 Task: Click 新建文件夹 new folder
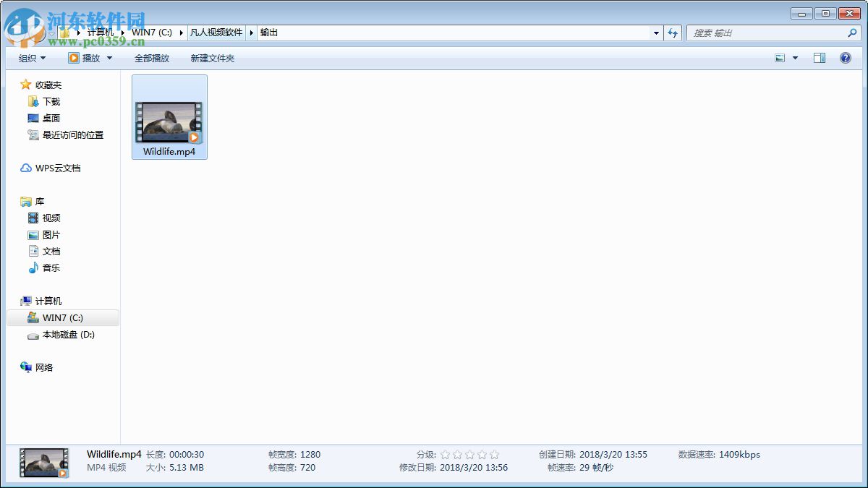pos(213,59)
